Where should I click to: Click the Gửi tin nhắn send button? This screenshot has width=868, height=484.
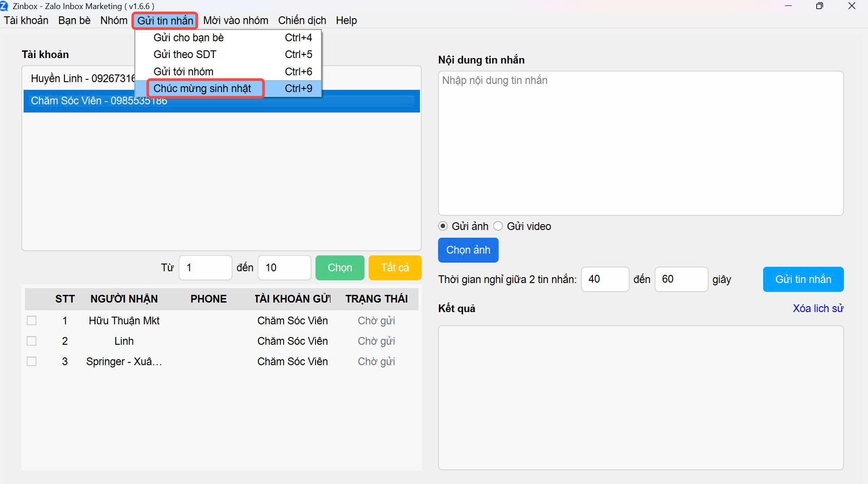[803, 279]
